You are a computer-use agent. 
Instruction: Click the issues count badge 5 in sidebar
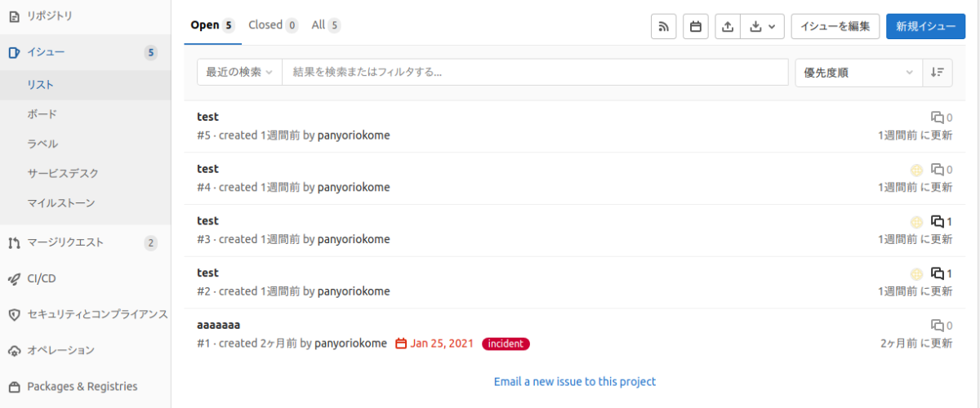(150, 53)
